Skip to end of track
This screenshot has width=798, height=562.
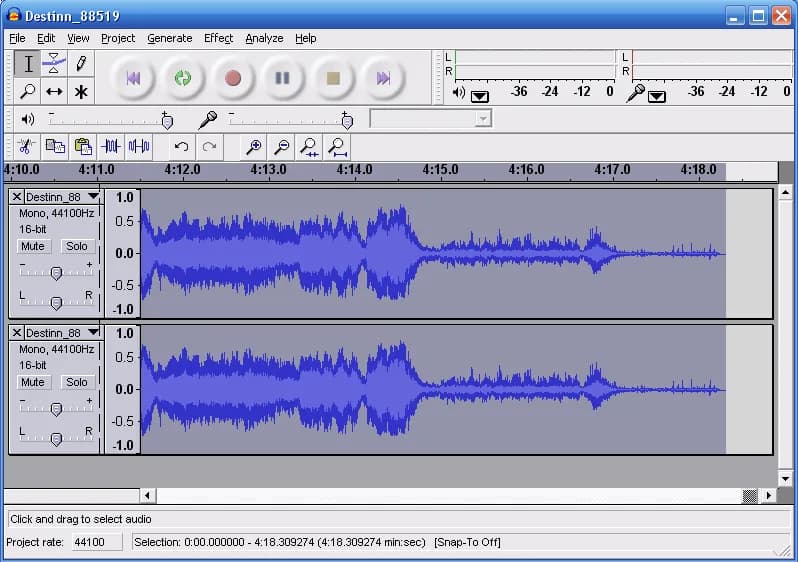(383, 78)
